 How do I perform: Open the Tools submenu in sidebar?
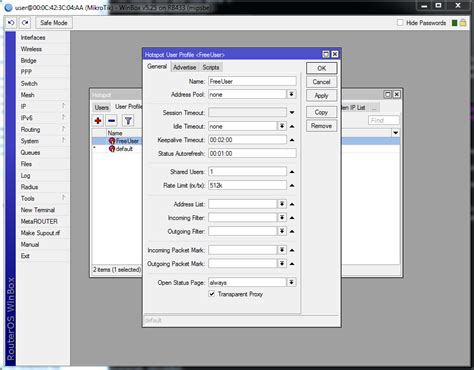click(43, 198)
